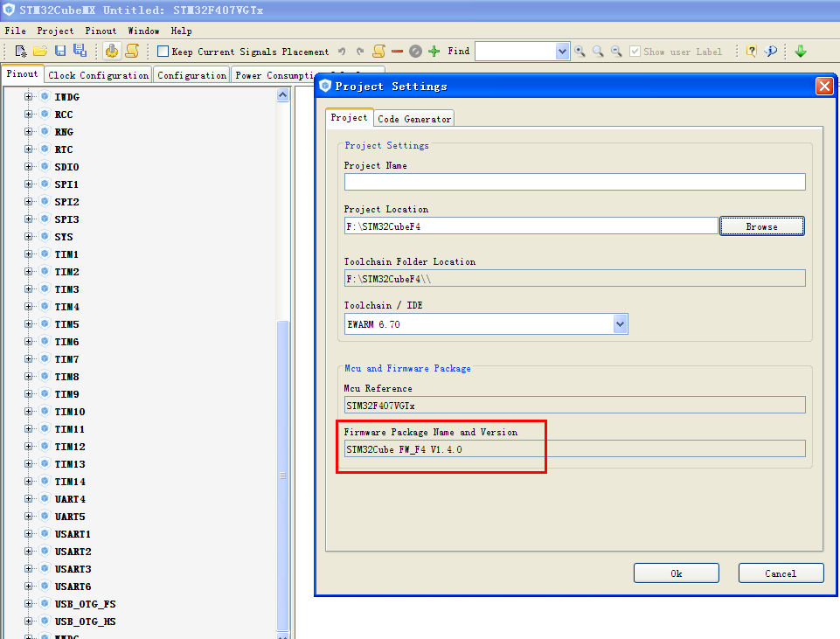Expand the TIM8 tree node
Viewport: 840px width, 639px height.
tap(28, 376)
